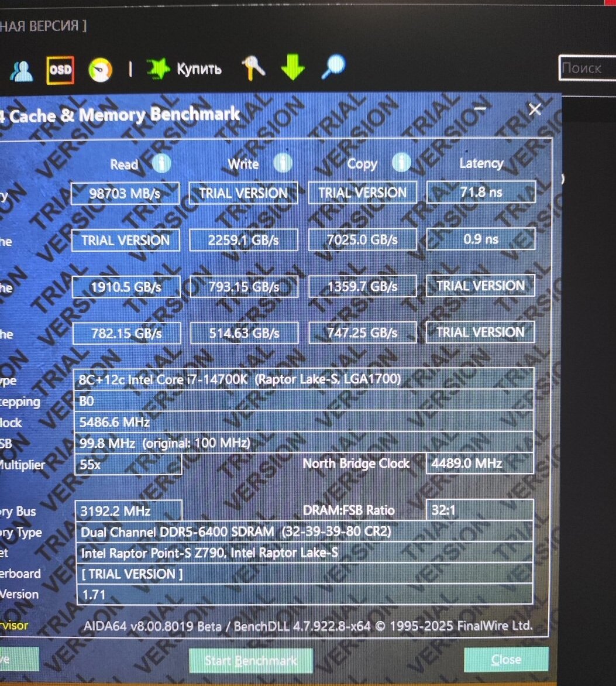Click the North Bridge Clock value field
The width and height of the screenshot is (616, 686).
[480, 464]
